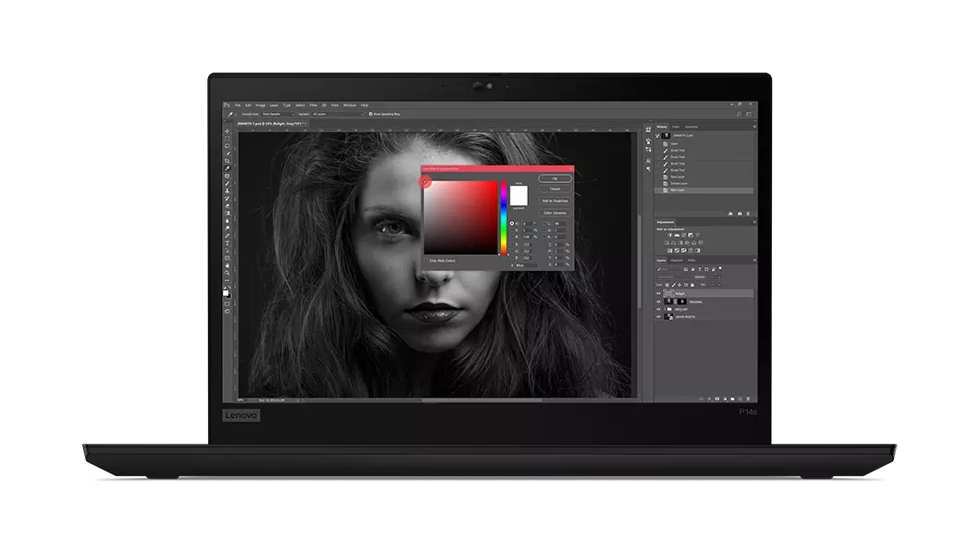Open the Filter menu

313,105
